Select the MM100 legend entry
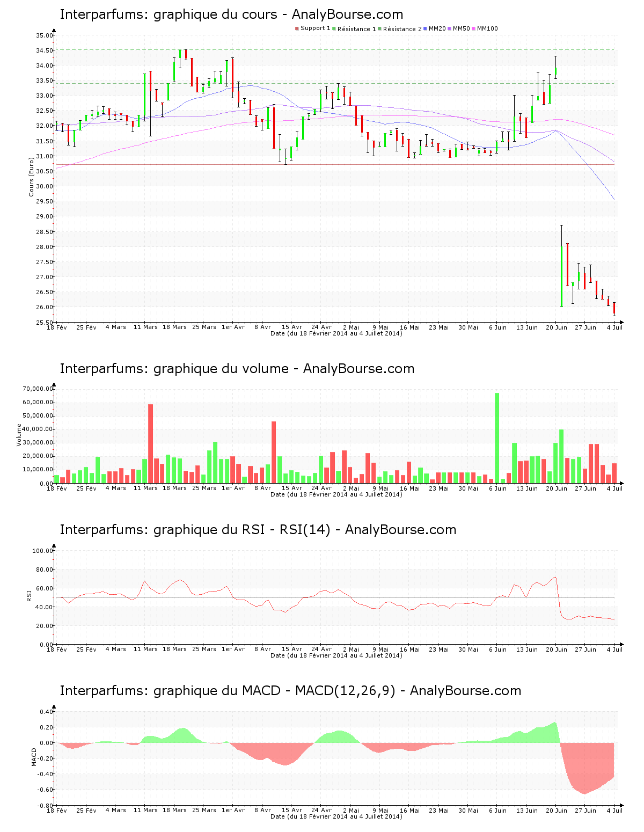The width and height of the screenshot is (644, 832). (x=485, y=28)
